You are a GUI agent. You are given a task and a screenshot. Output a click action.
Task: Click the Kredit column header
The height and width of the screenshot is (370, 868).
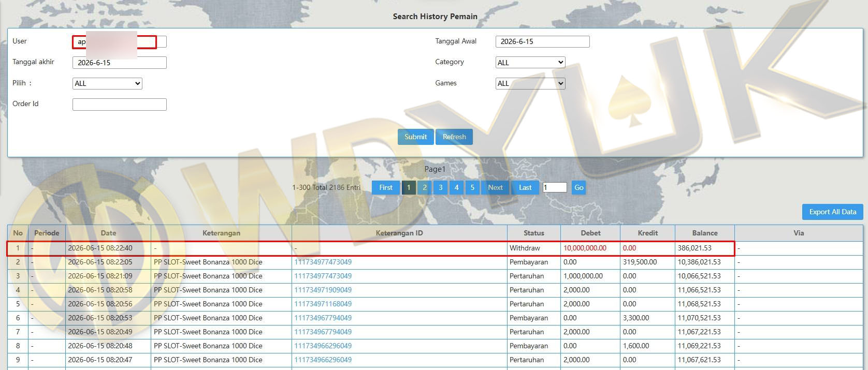coord(647,233)
